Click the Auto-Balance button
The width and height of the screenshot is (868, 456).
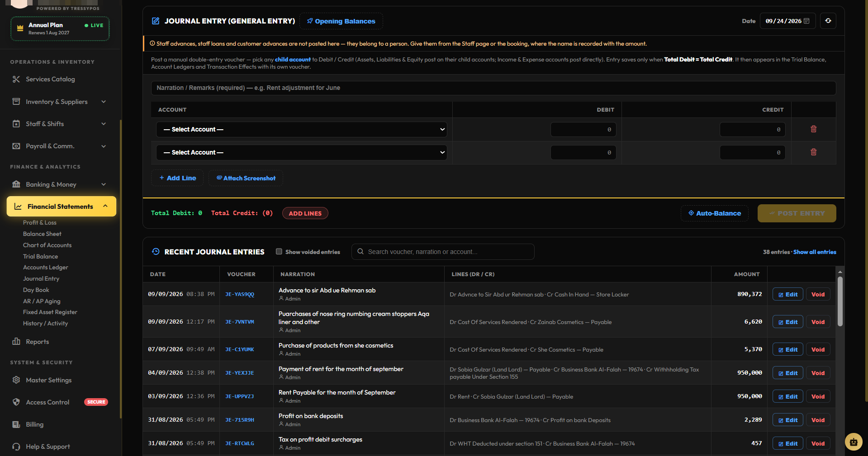[715, 213]
